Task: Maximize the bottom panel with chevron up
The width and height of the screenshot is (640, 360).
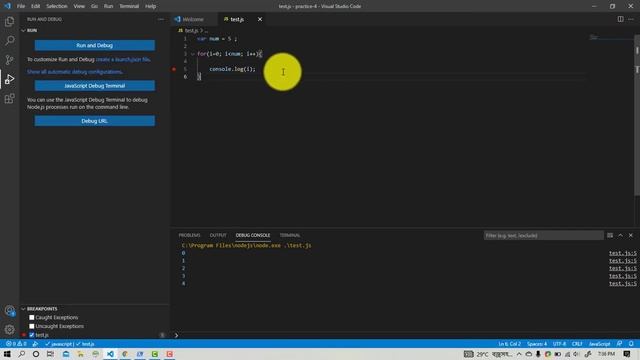Action: (620, 236)
